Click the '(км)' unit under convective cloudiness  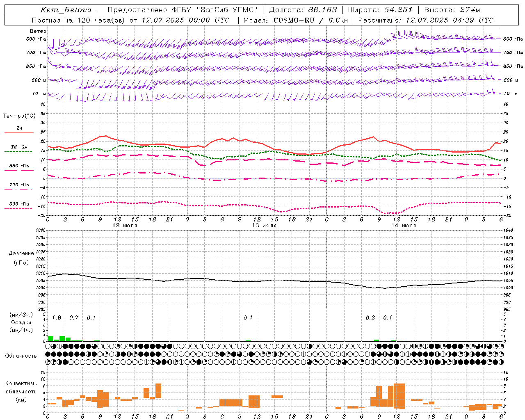tap(21, 399)
